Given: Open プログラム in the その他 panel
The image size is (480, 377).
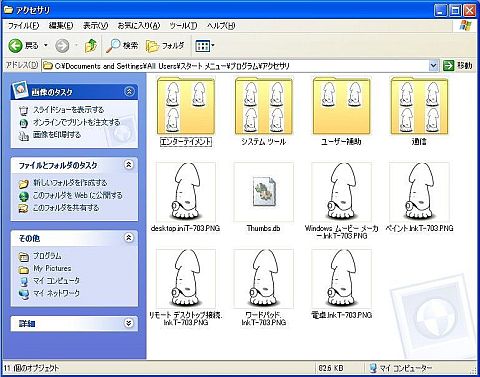Looking at the screenshot, I should click(47, 256).
